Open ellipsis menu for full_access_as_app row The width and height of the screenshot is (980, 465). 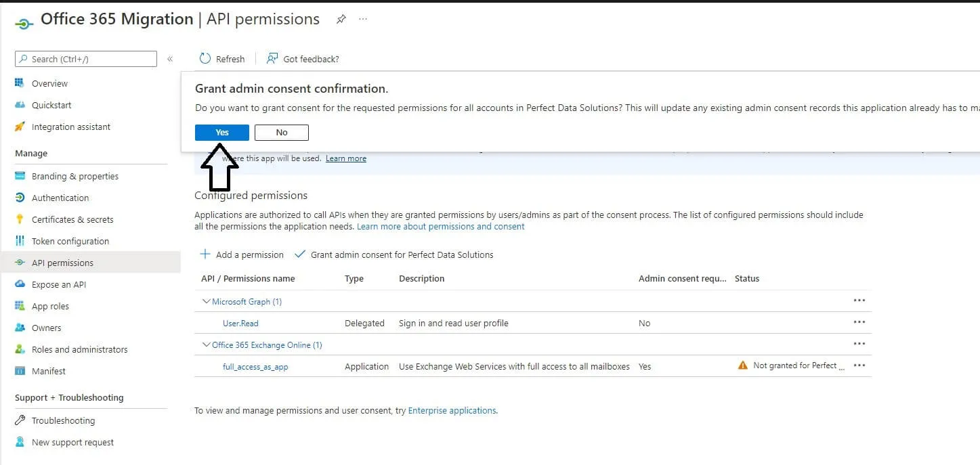tap(859, 366)
